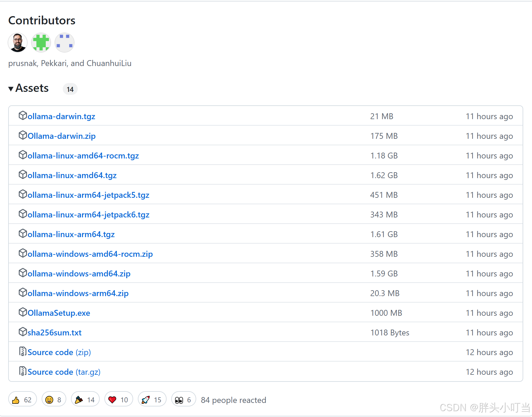Image resolution: width=532 pixels, height=417 pixels.
Task: React with thumbs up (62)
Action: click(x=23, y=399)
